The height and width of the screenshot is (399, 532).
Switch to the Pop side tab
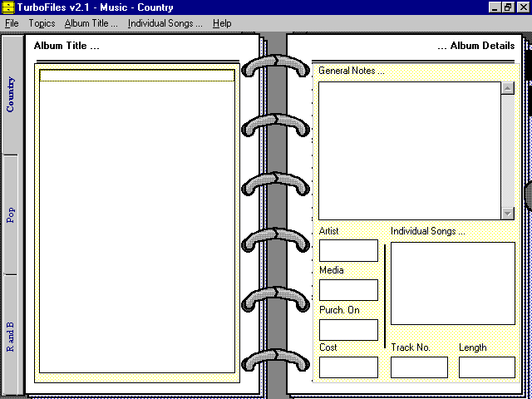(11, 214)
